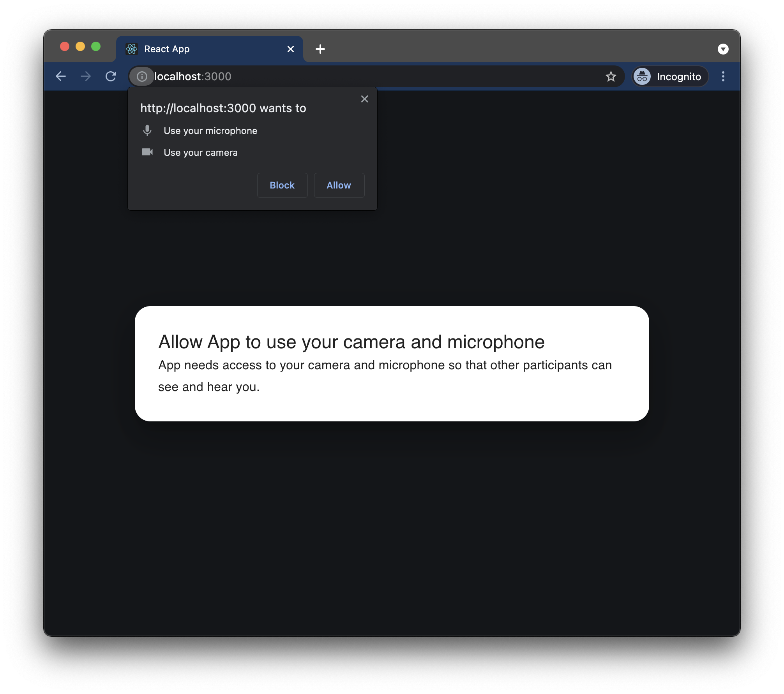Bookmark this page with star icon
Image resolution: width=784 pixels, height=694 pixels.
(611, 76)
